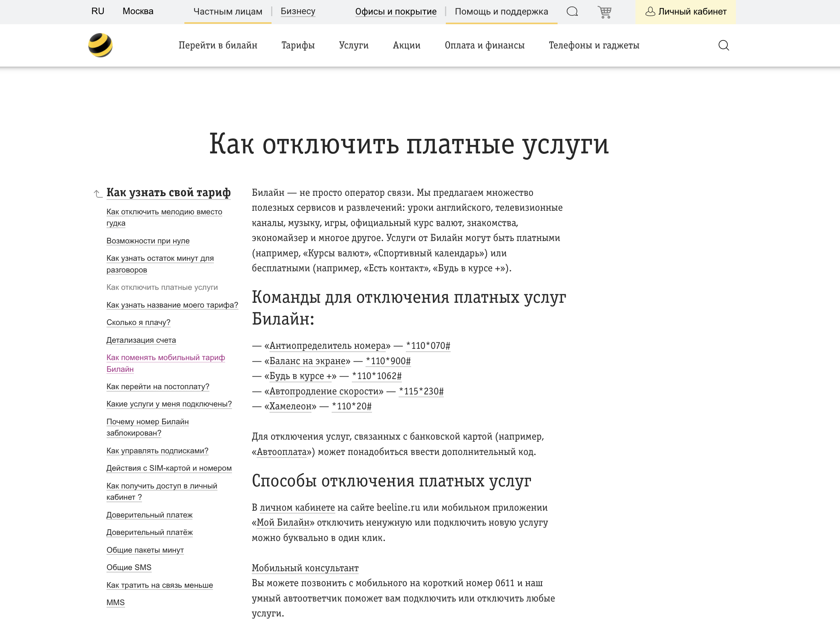Screen dimensions: 840x633
Task: Go to Офисы и покрытие
Action: 395,11
